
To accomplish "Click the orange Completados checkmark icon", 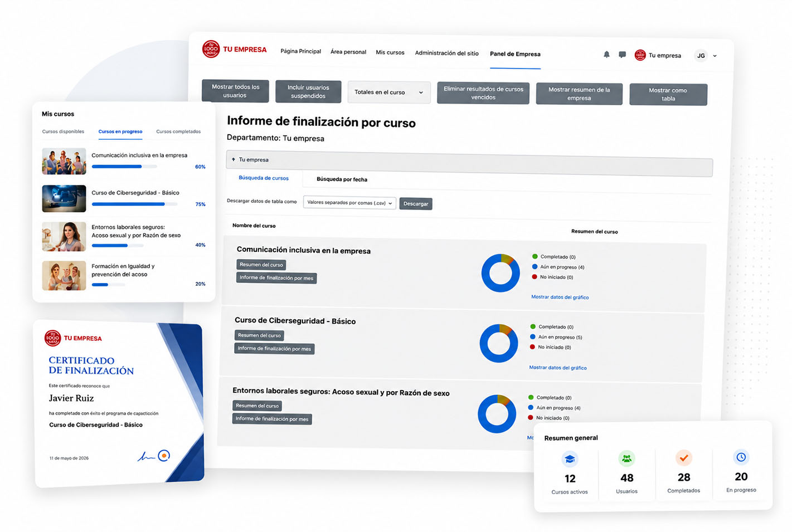I will pyautogui.click(x=684, y=458).
